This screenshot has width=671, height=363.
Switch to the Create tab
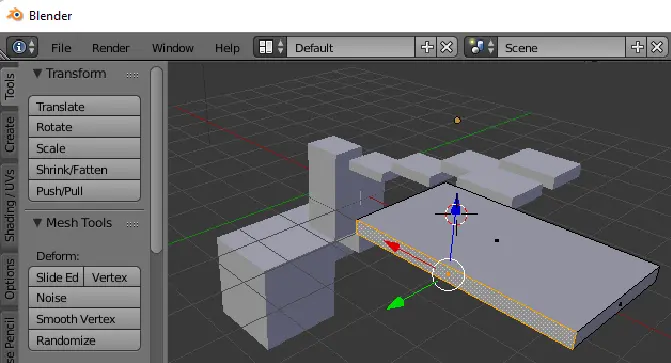pyautogui.click(x=9, y=134)
